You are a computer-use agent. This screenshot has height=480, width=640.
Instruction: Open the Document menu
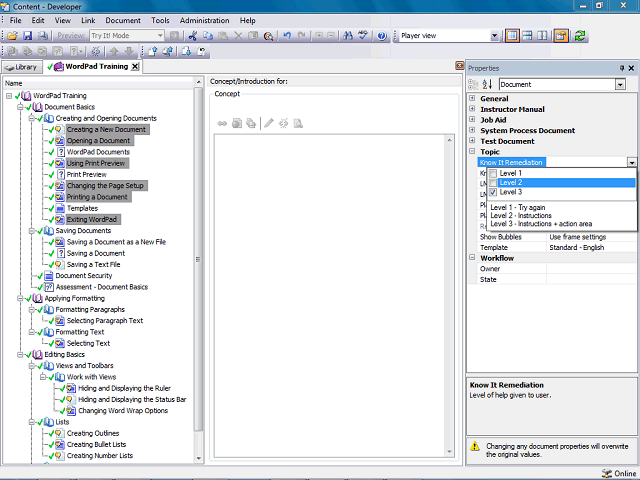(123, 20)
